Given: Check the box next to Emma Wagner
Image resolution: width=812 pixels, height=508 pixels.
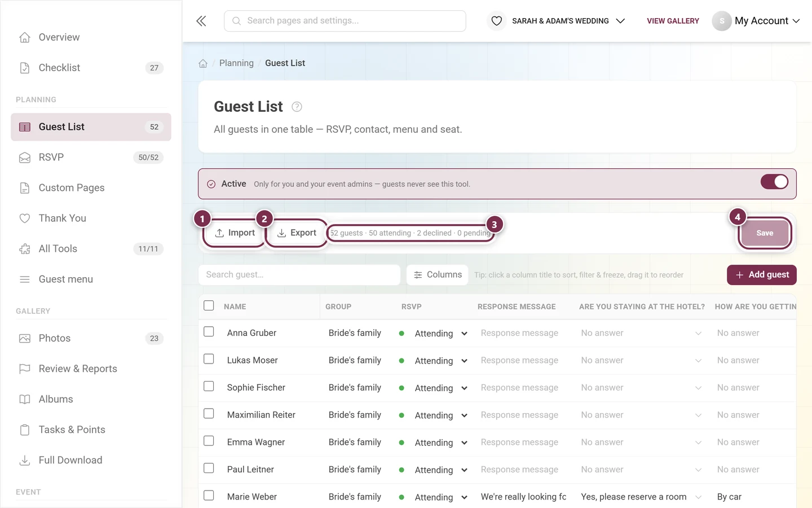Looking at the screenshot, I should [209, 441].
